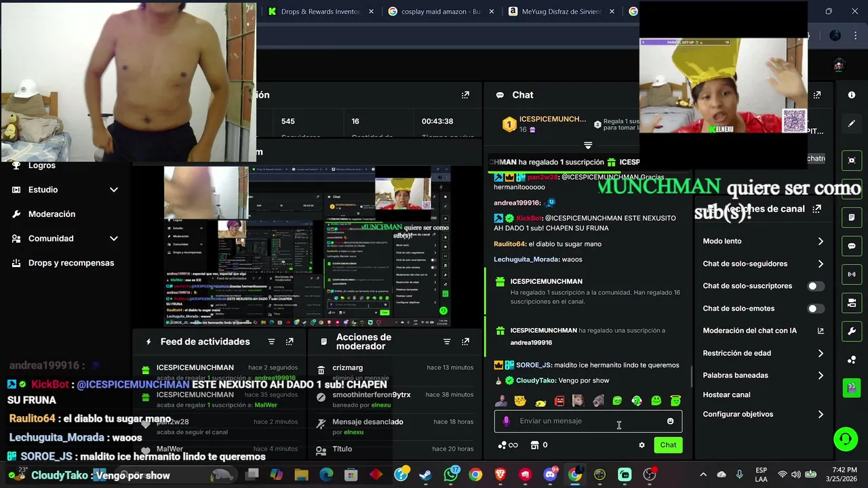Open Logros in left menu
This screenshot has height=488, width=868.
click(x=42, y=165)
